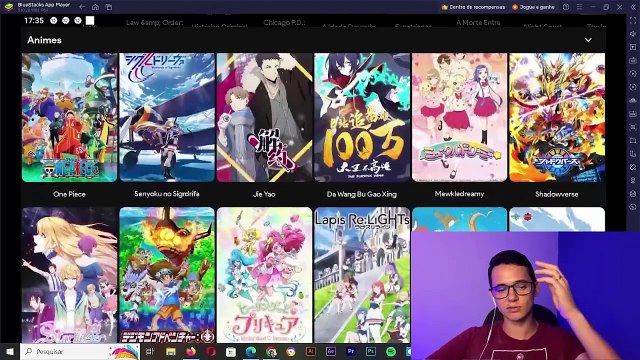Open Jogue e ganhe

533,7
